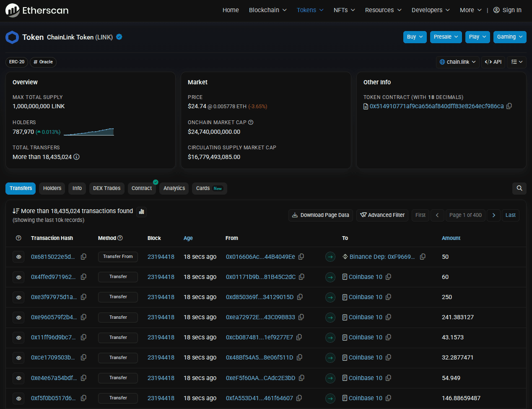The image size is (532, 409).
Task: Open the transactions chart icon
Action: coord(142,211)
